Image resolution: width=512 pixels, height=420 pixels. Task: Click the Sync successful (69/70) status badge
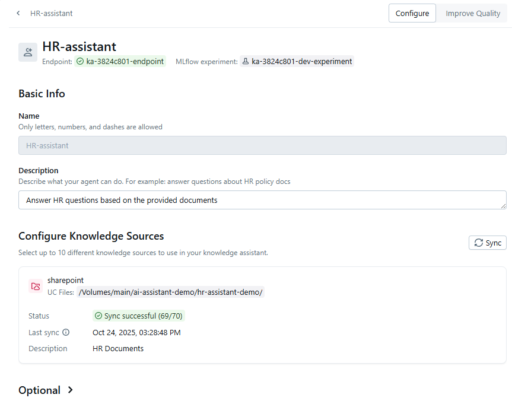[138, 316]
